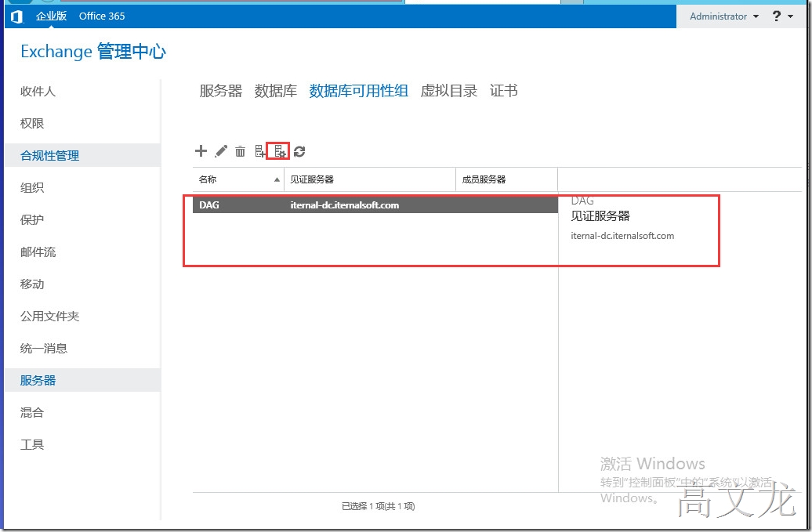
Task: Open the Administrator account dropdown
Action: point(724,16)
